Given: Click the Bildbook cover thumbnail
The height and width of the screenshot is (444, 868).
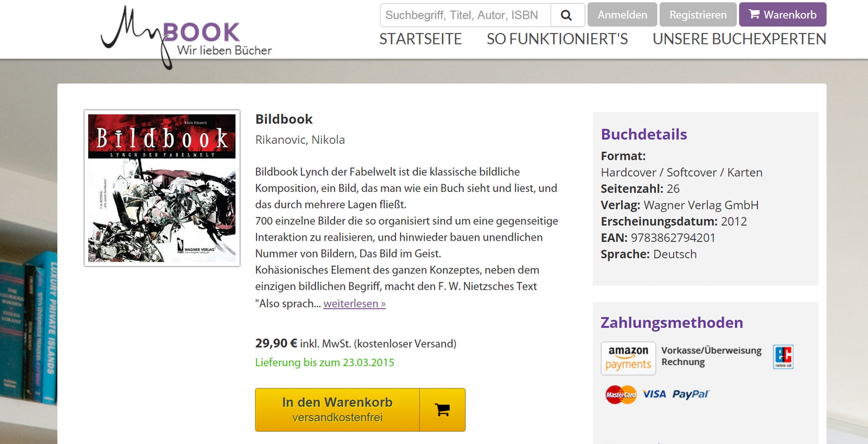Looking at the screenshot, I should [162, 188].
